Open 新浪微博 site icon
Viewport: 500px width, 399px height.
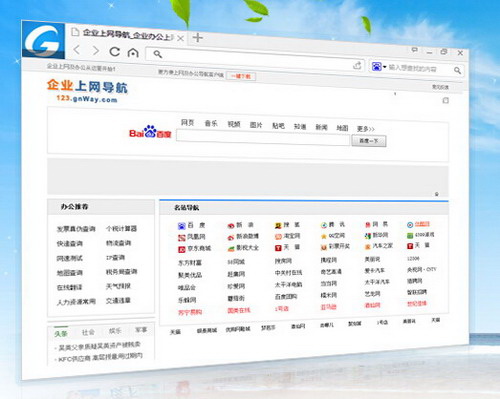(231, 237)
